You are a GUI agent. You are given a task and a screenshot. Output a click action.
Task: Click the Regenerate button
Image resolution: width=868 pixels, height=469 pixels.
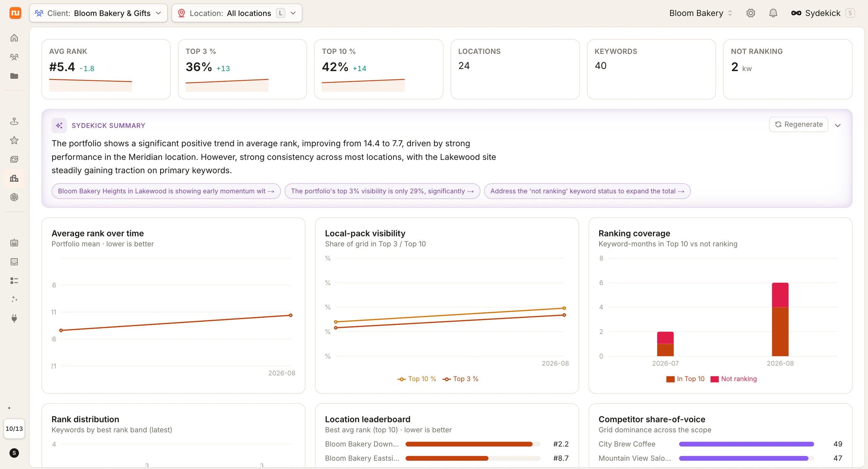pos(798,124)
